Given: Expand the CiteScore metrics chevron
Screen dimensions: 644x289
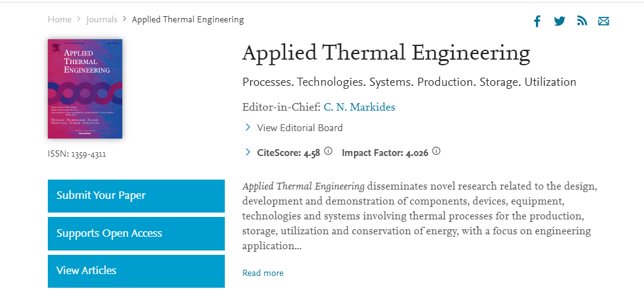Looking at the screenshot, I should click(x=248, y=152).
